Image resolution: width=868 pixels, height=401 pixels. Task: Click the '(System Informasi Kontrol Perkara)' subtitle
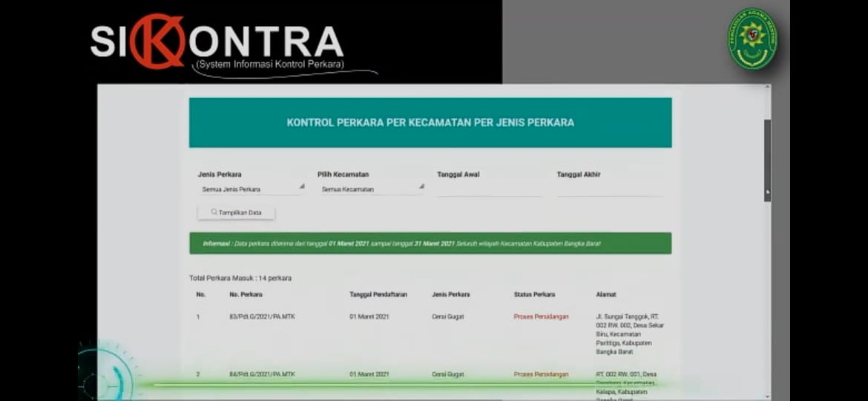tap(270, 65)
